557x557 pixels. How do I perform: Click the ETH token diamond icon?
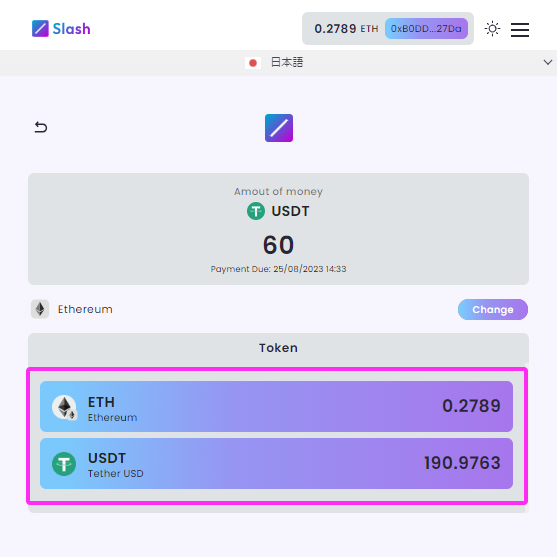pyautogui.click(x=64, y=407)
